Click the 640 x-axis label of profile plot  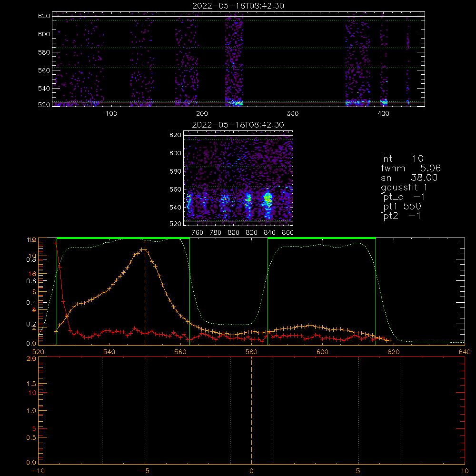coord(465,352)
